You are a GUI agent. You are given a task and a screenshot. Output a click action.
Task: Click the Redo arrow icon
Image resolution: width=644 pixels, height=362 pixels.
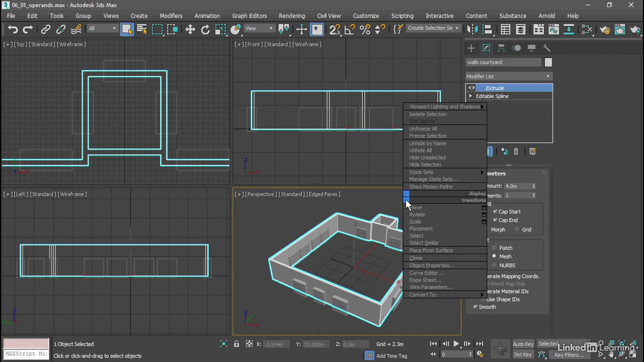[28, 30]
